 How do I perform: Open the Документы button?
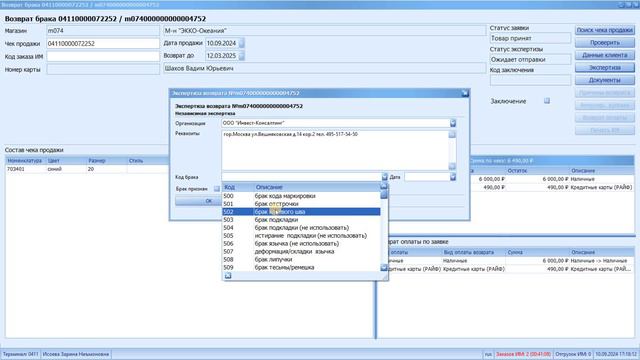(x=604, y=80)
